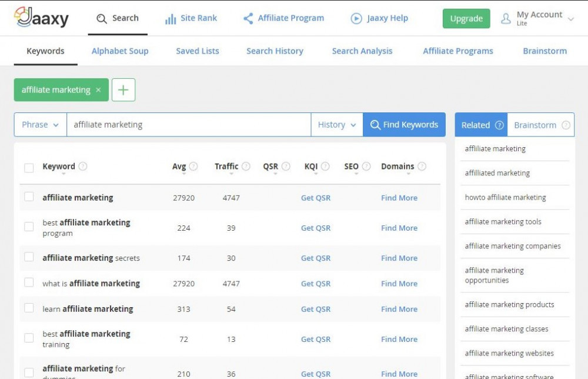This screenshot has width=588, height=379.
Task: Sort table by Traffic column
Action: click(231, 174)
